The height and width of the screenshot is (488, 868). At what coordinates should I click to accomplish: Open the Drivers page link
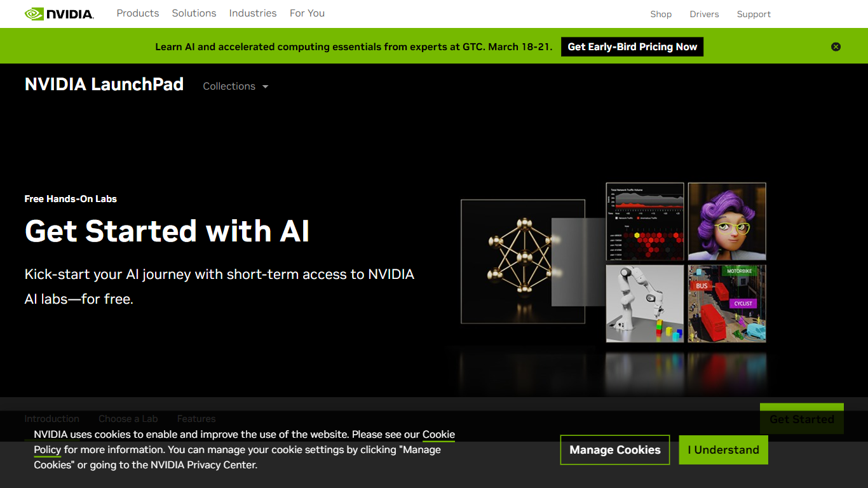704,14
